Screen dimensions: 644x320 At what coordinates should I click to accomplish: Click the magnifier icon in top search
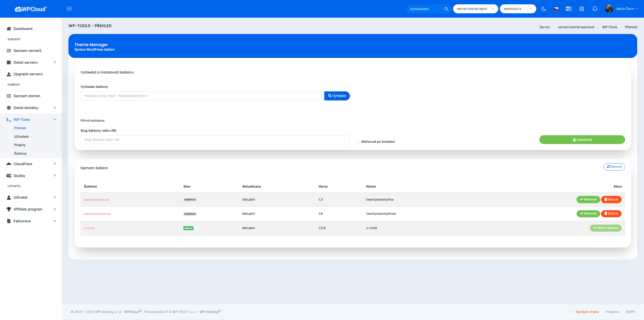446,9
